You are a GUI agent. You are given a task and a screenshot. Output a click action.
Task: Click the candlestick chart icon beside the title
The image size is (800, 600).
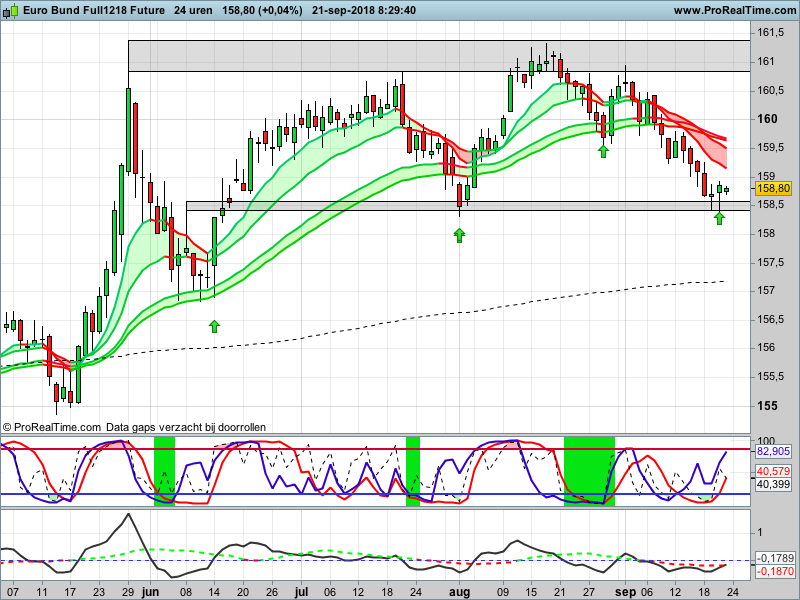pyautogui.click(x=11, y=10)
